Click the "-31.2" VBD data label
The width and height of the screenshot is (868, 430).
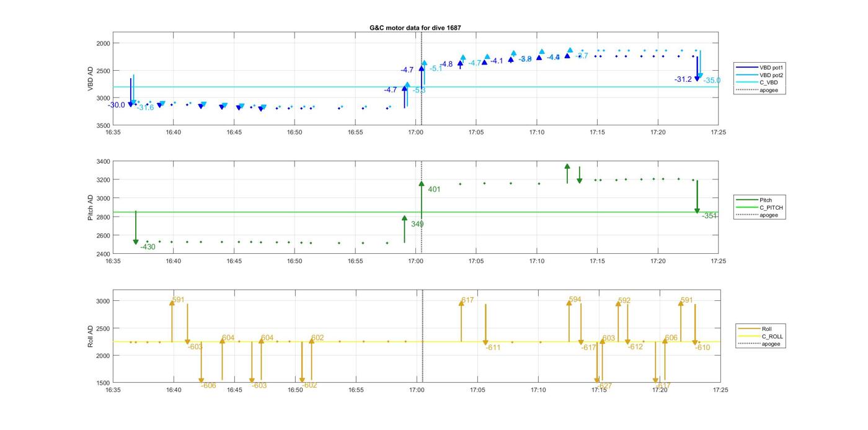(683, 79)
